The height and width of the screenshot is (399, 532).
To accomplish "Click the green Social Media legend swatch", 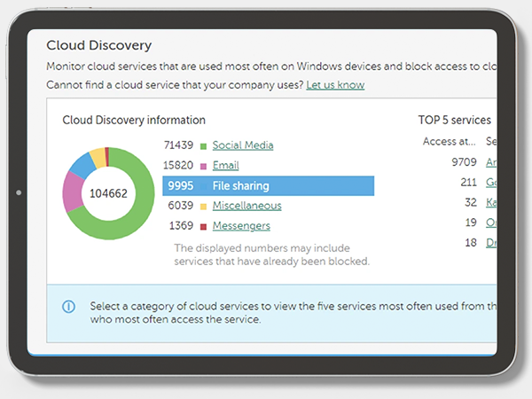I will click(x=203, y=146).
